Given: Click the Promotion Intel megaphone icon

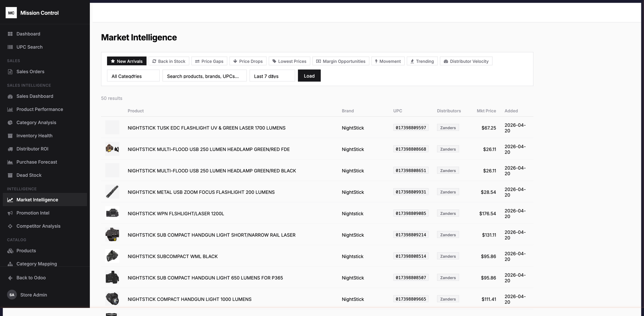Looking at the screenshot, I should pos(10,213).
